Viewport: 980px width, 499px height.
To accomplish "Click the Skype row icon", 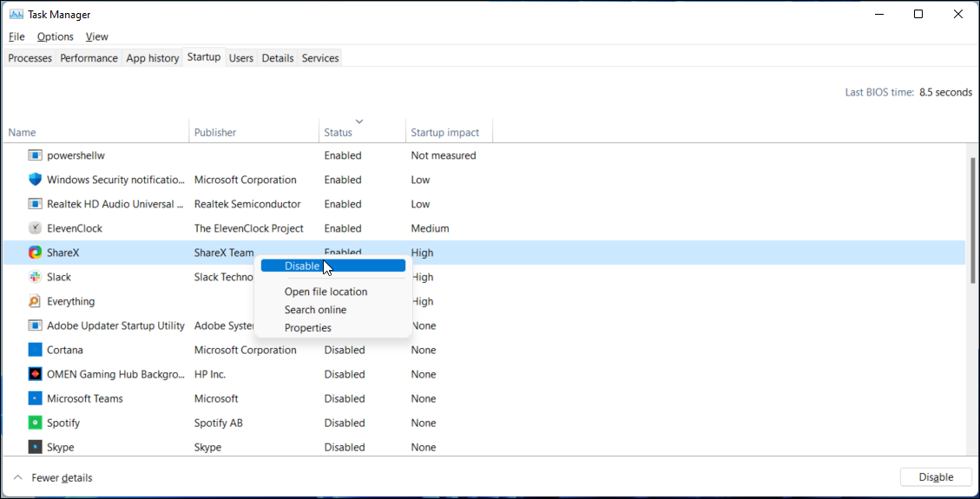I will [36, 447].
